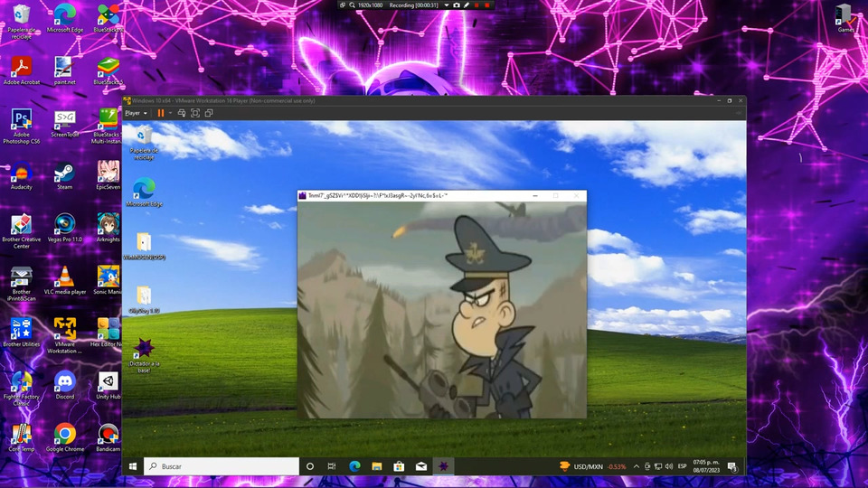
Task: Pause the Bandicam recording
Action: pos(476,5)
